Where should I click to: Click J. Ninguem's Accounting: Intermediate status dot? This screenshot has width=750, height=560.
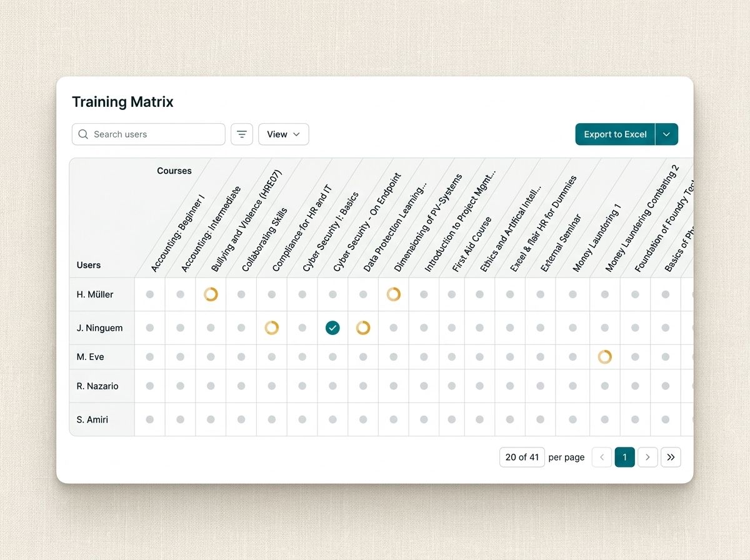(x=180, y=327)
